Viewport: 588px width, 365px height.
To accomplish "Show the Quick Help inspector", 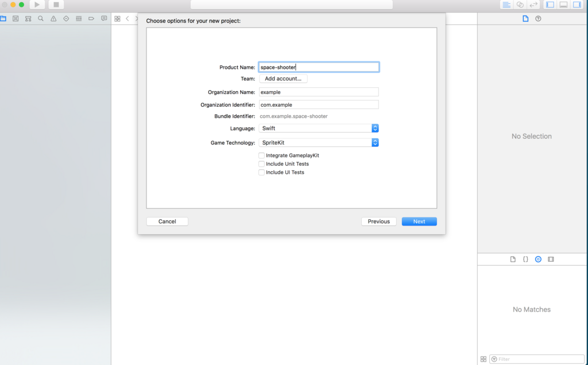I will pyautogui.click(x=538, y=19).
